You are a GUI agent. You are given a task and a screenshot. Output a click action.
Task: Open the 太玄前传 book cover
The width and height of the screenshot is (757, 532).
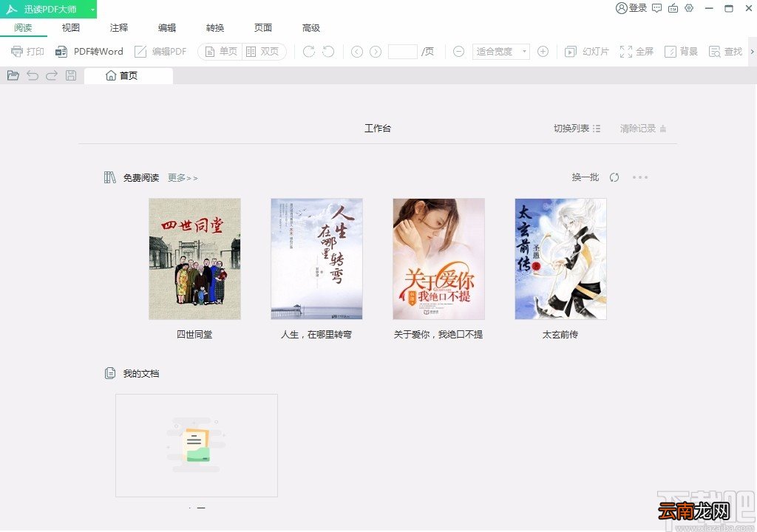click(560, 259)
